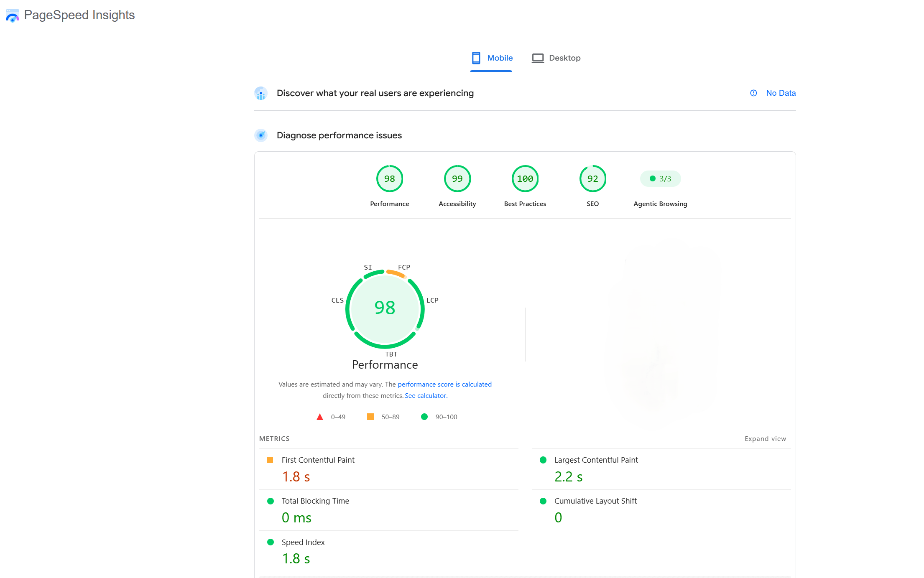Image resolution: width=924 pixels, height=578 pixels.
Task: Click the 1.8 s First Contentful Paint value
Action: (296, 477)
